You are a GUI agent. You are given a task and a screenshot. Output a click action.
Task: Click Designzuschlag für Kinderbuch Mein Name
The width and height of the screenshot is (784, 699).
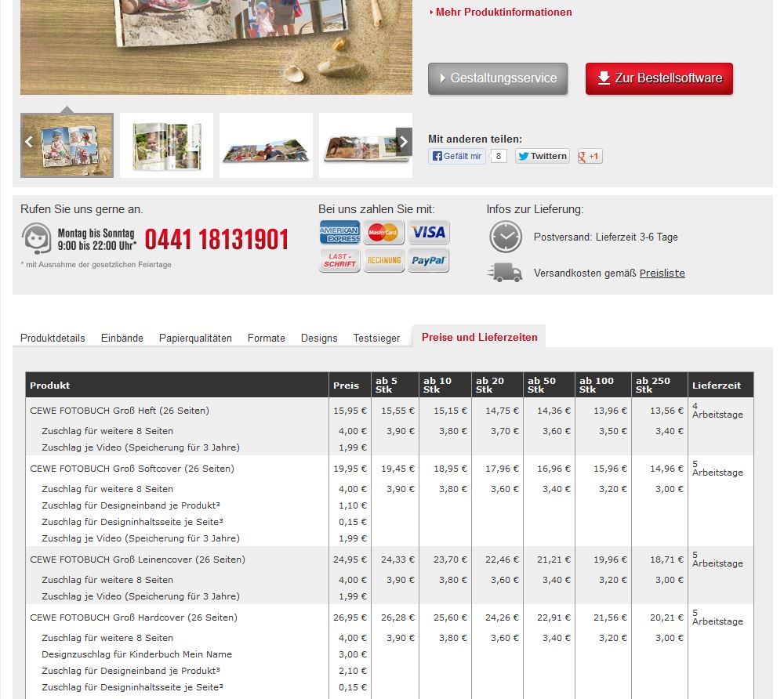click(137, 654)
